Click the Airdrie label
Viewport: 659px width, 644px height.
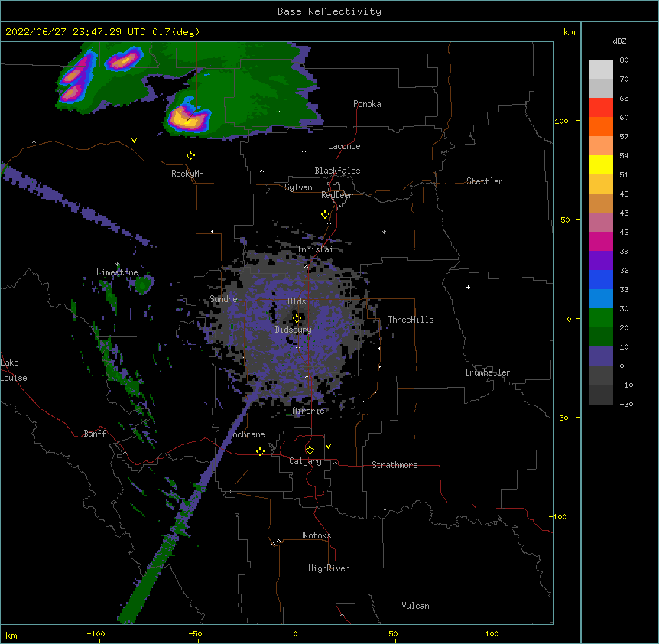pyautogui.click(x=308, y=411)
